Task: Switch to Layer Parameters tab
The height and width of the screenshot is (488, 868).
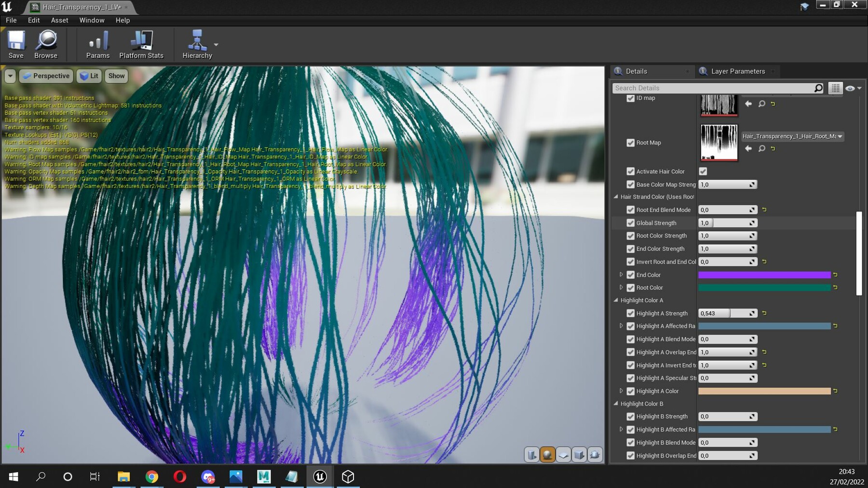Action: tap(738, 71)
